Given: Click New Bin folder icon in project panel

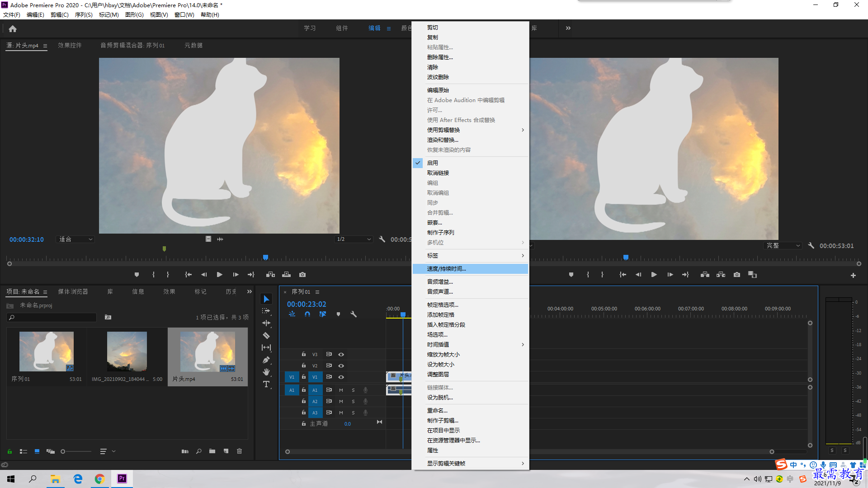Looking at the screenshot, I should (212, 451).
